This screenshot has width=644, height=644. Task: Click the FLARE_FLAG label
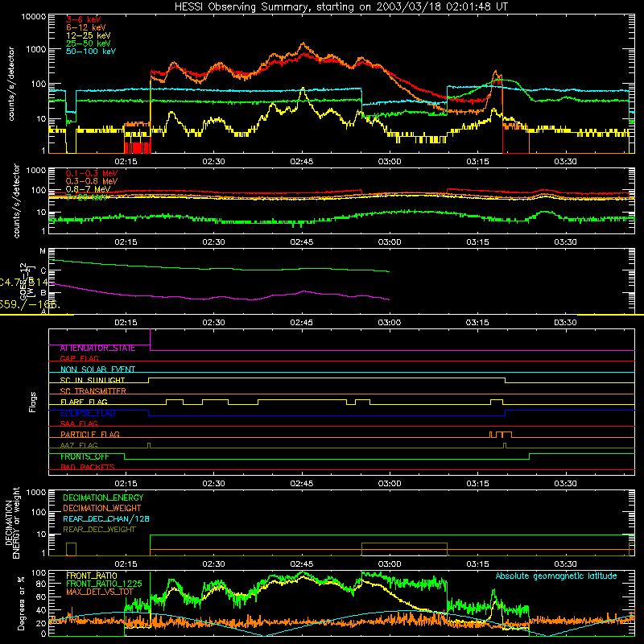click(84, 402)
